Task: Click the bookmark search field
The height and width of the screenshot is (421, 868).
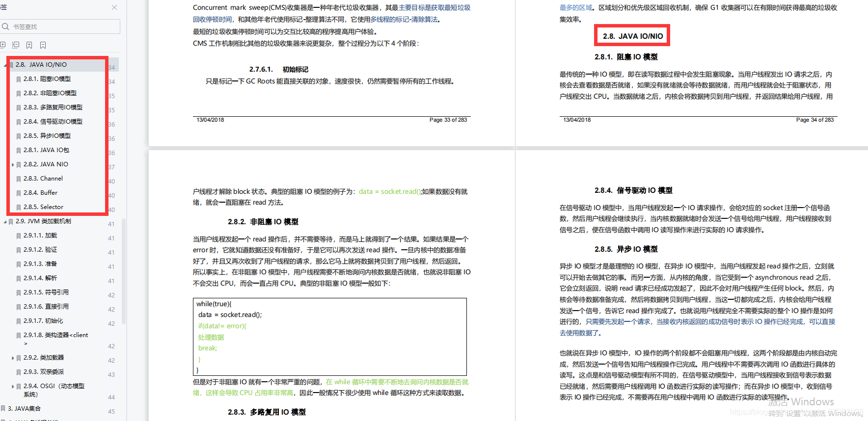Action: click(x=60, y=26)
